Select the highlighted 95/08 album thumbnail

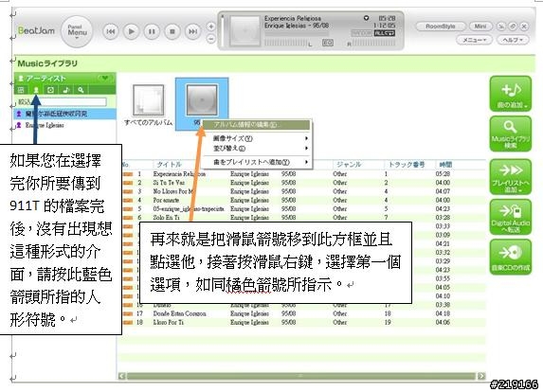click(x=202, y=100)
